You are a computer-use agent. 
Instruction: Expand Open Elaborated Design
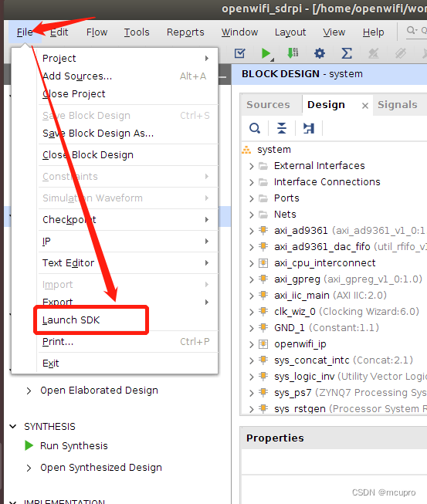(x=29, y=391)
